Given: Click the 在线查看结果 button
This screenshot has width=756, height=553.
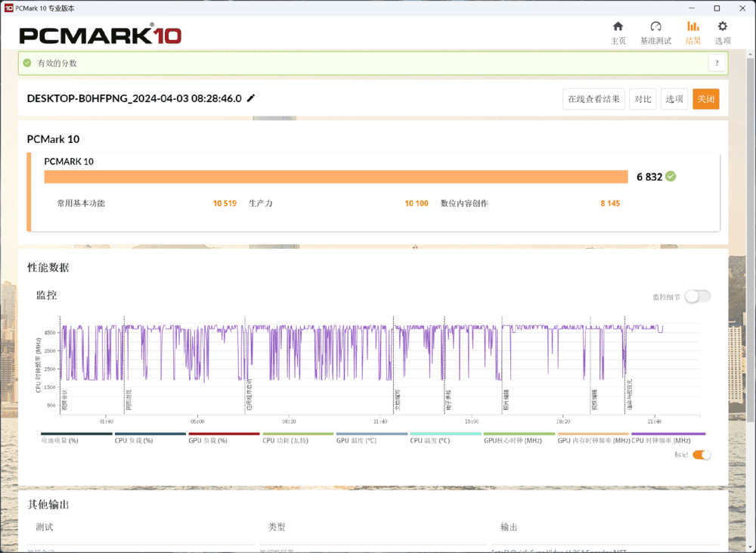Looking at the screenshot, I should coord(593,98).
